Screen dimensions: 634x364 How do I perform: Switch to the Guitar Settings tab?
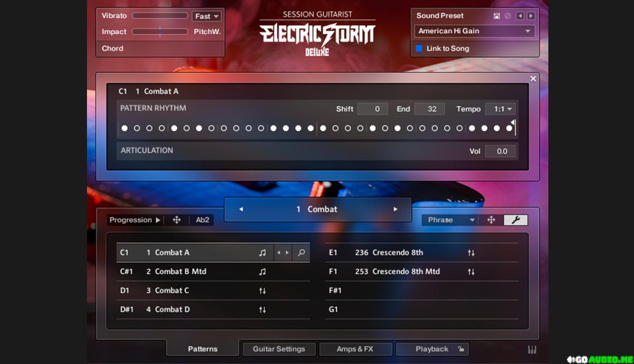(x=279, y=349)
